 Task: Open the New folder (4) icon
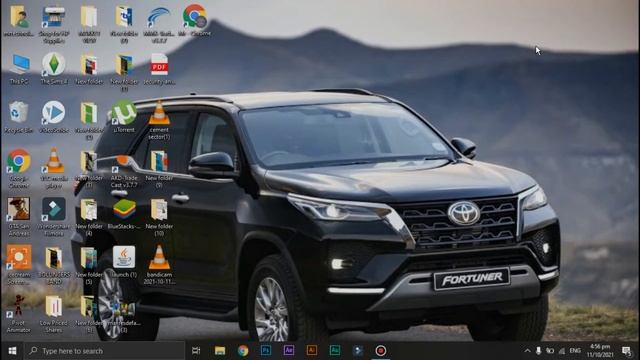pos(89,216)
